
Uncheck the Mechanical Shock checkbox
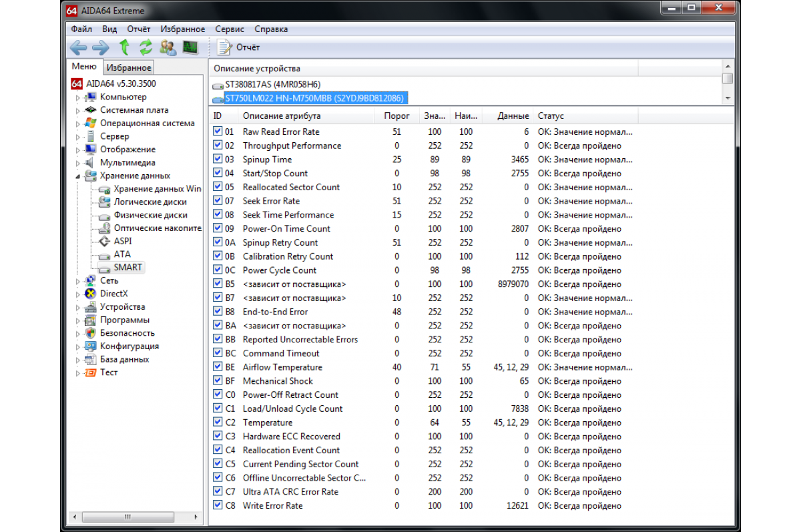point(218,380)
